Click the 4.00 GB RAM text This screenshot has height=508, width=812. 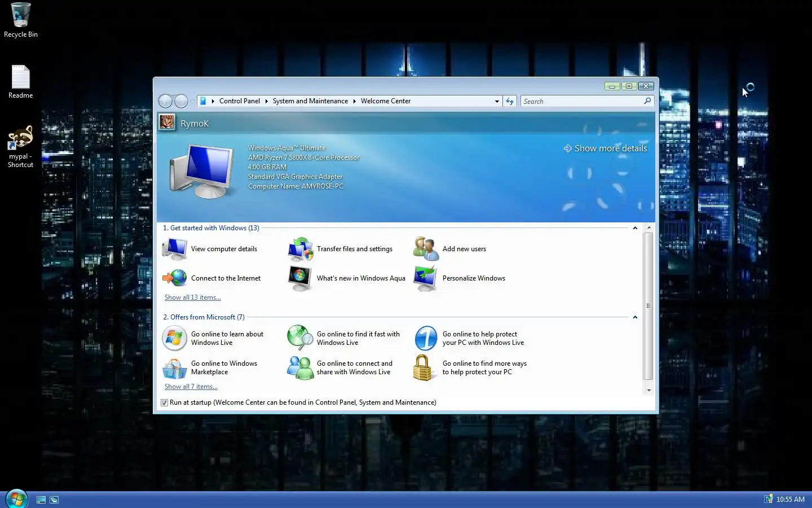[x=267, y=167]
